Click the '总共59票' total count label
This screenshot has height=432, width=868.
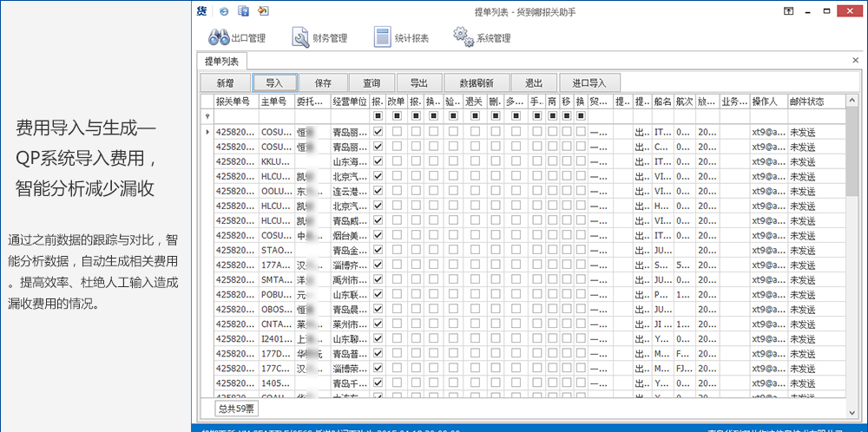pyautogui.click(x=236, y=409)
